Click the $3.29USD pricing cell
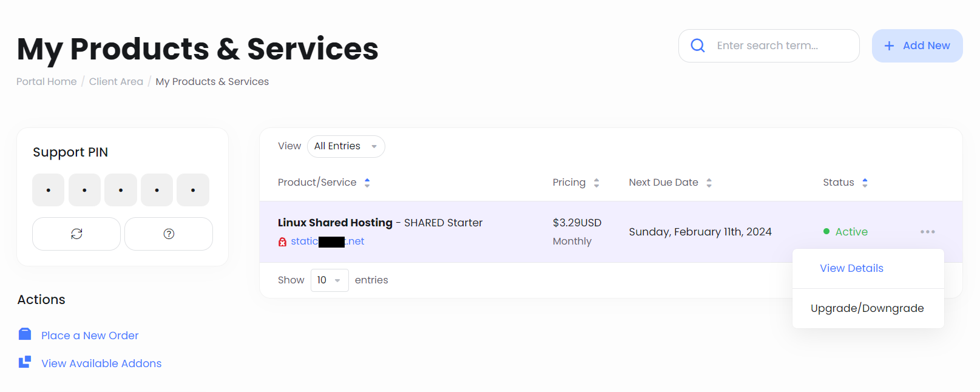The height and width of the screenshot is (392, 980). 577,223
